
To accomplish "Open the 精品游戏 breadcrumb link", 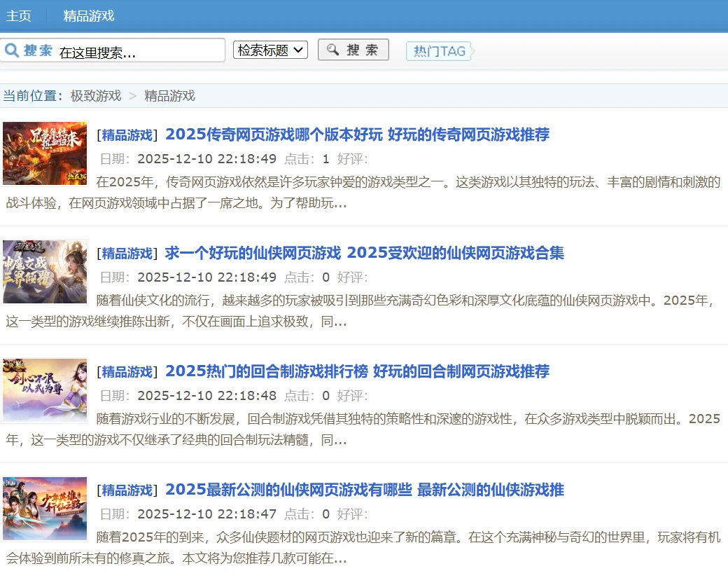I will (169, 95).
